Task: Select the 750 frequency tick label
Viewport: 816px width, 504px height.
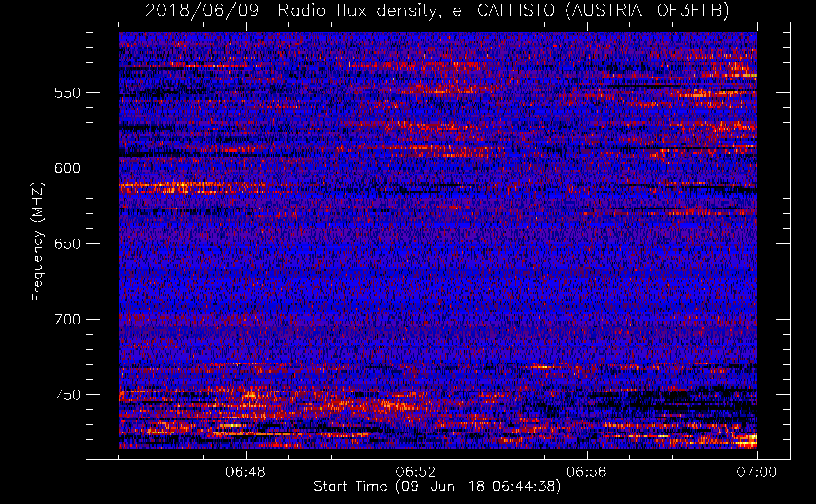Action: (68, 395)
